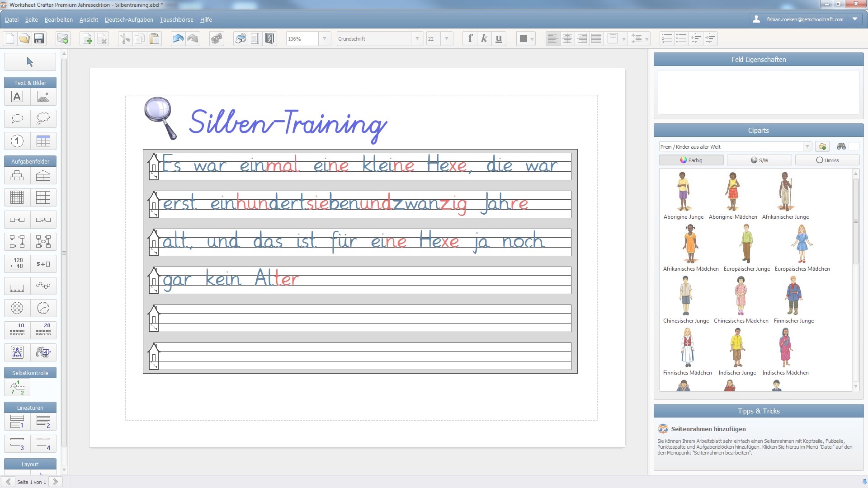Screen dimensions: 868x488
Task: Click the account fabian.roeken@getschoolcraft.com
Action: (x=805, y=19)
